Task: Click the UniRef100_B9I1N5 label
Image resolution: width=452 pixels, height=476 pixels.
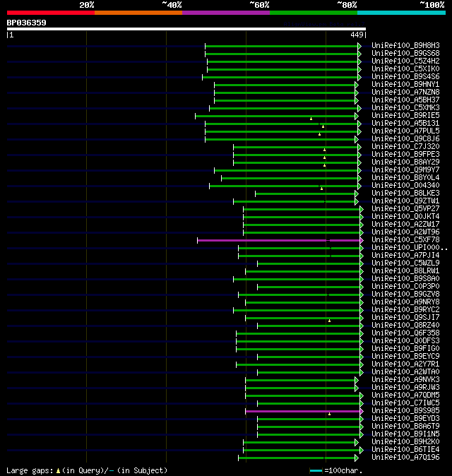Action: click(405, 434)
